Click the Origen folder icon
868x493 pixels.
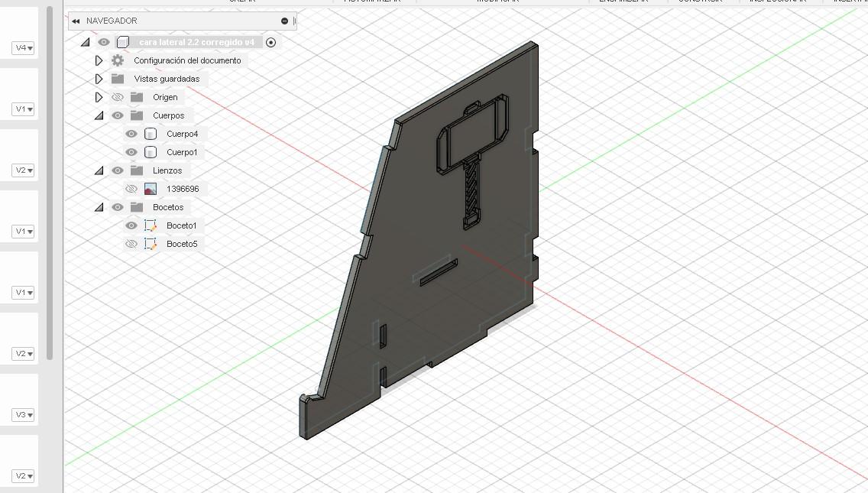(137, 97)
